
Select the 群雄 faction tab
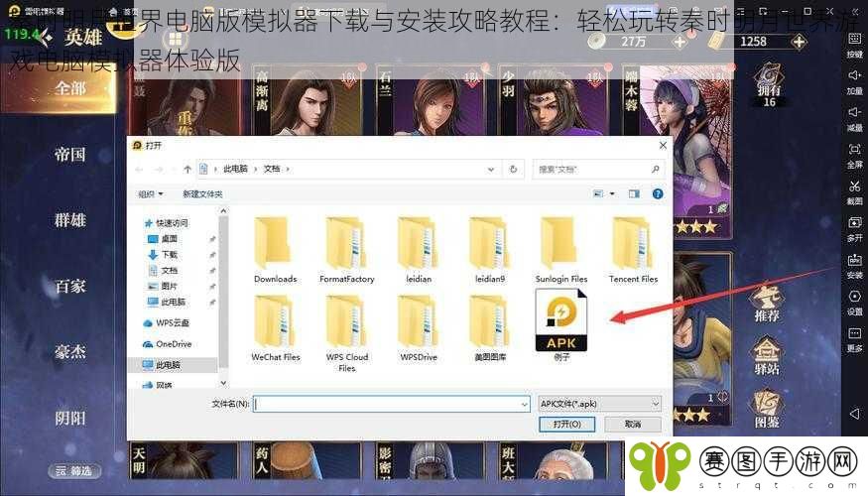[70, 220]
